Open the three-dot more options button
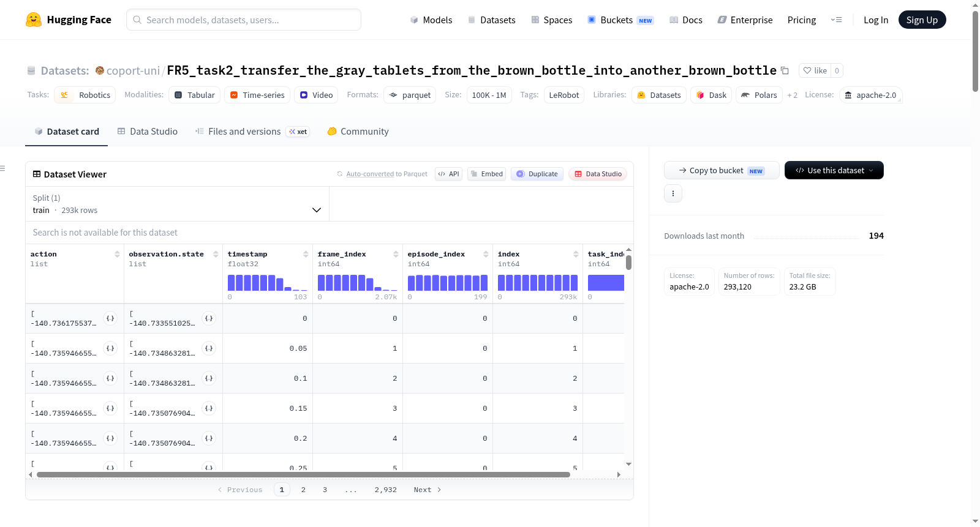 (673, 193)
